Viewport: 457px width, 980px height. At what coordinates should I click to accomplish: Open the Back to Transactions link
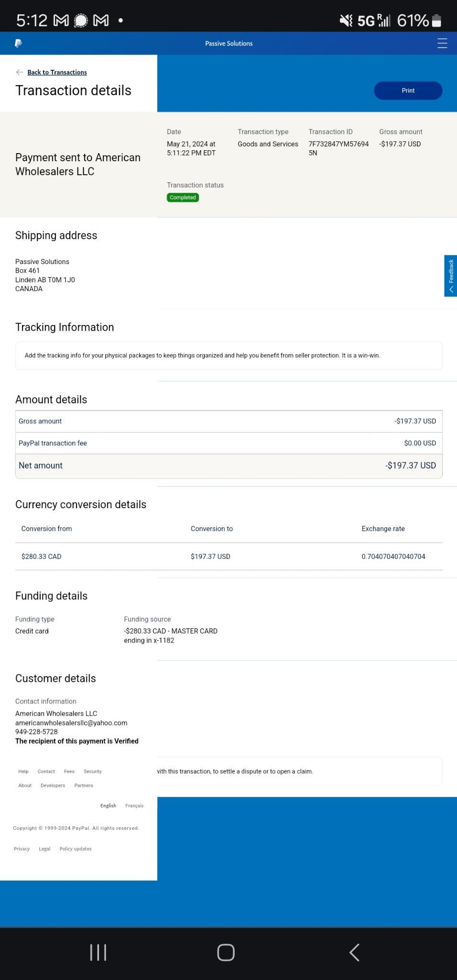(57, 72)
